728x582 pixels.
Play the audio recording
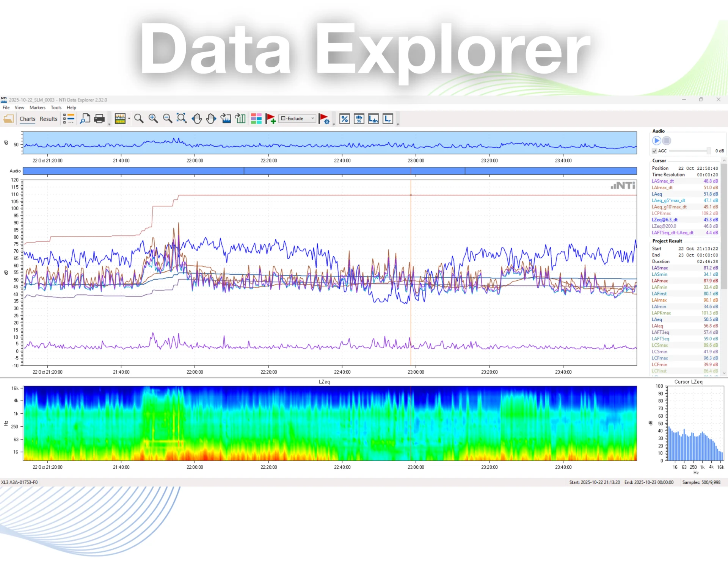(x=656, y=141)
